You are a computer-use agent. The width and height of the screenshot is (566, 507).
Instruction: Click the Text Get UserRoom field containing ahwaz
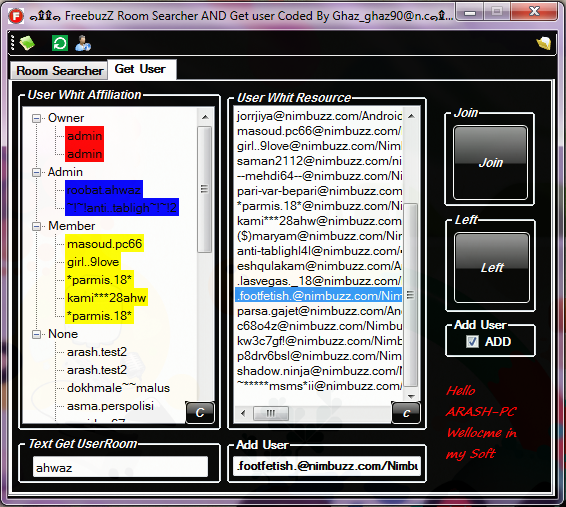pyautogui.click(x=120, y=467)
